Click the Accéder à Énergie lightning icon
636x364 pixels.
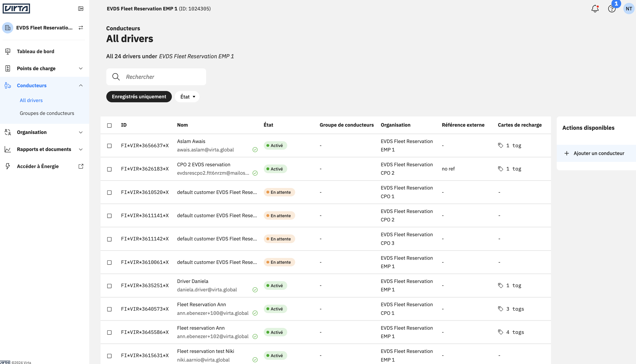pyautogui.click(x=8, y=166)
